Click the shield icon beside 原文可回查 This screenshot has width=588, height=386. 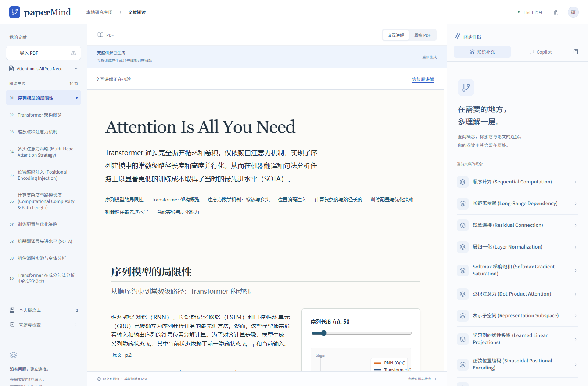coord(99,379)
